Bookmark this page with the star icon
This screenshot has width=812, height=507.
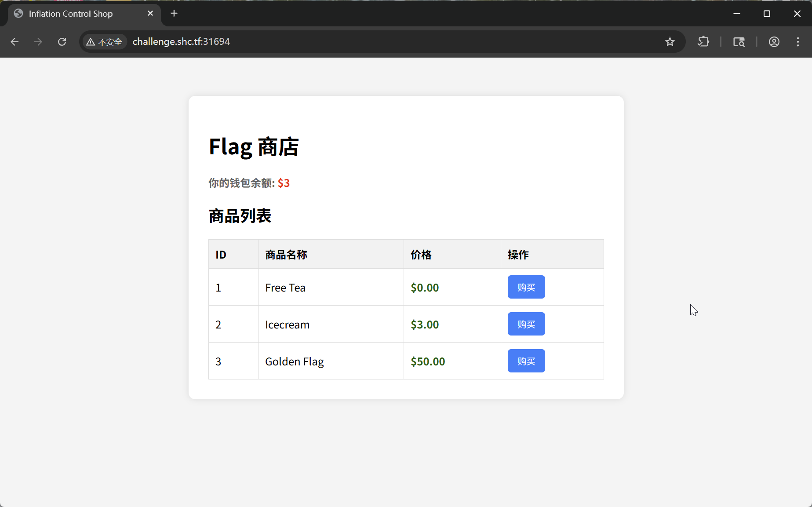click(x=670, y=42)
